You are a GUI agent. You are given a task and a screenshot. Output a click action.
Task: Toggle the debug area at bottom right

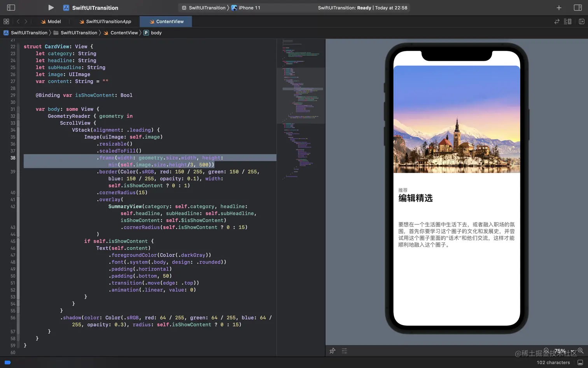[581, 363]
